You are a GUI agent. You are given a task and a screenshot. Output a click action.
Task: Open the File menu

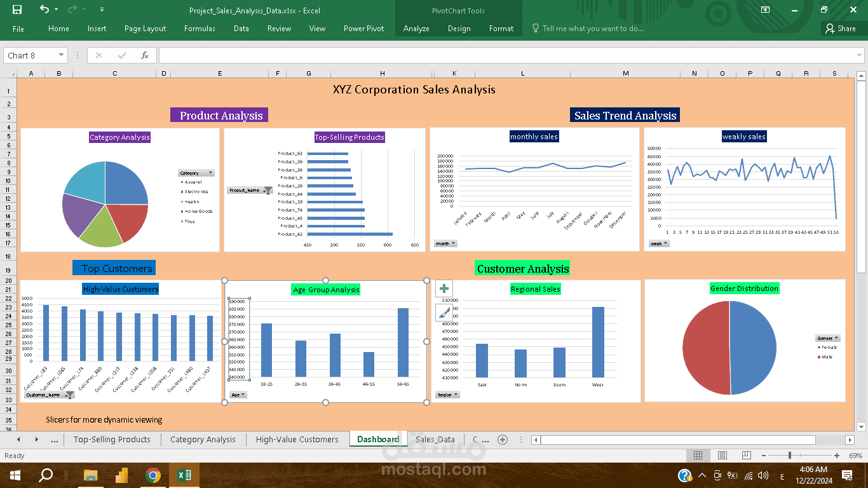[18, 29]
